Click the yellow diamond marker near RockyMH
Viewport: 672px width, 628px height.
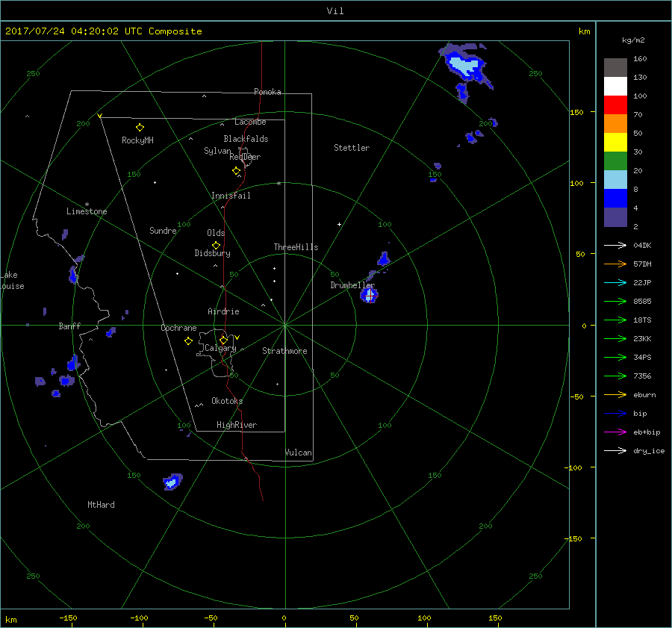coord(140,128)
